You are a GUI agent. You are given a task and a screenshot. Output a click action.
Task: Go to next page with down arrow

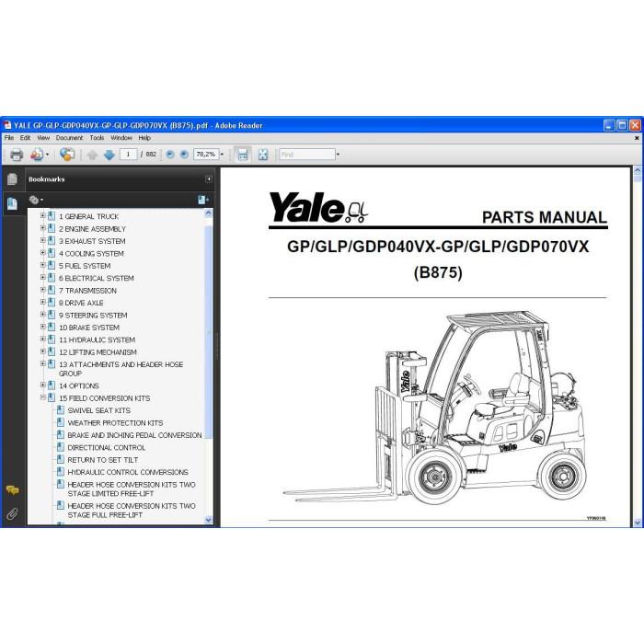point(109,155)
